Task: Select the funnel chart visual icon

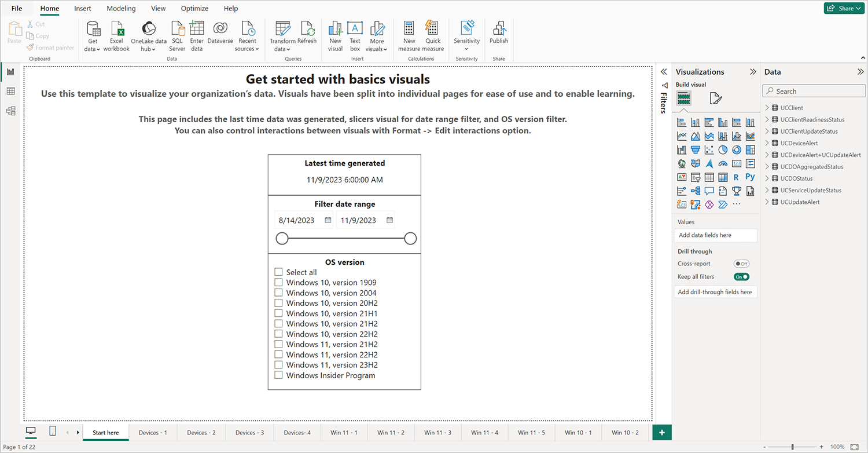Action: tap(696, 149)
